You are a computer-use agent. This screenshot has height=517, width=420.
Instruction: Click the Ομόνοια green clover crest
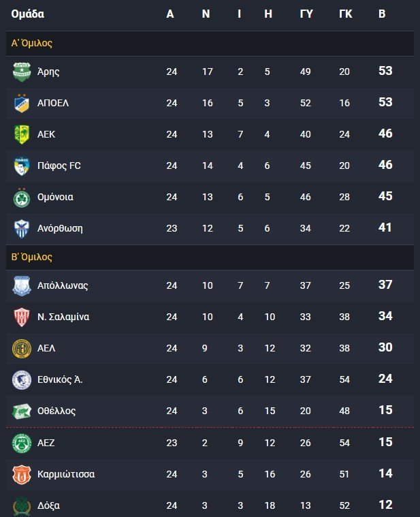22,197
